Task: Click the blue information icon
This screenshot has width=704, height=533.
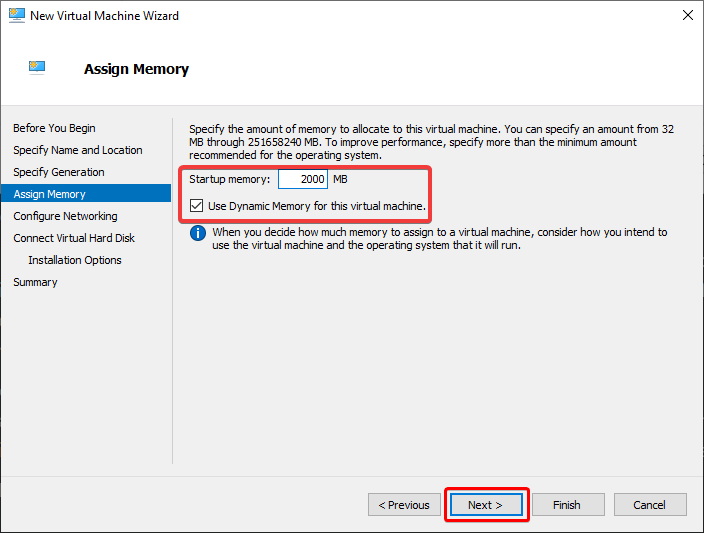Action: (198, 233)
